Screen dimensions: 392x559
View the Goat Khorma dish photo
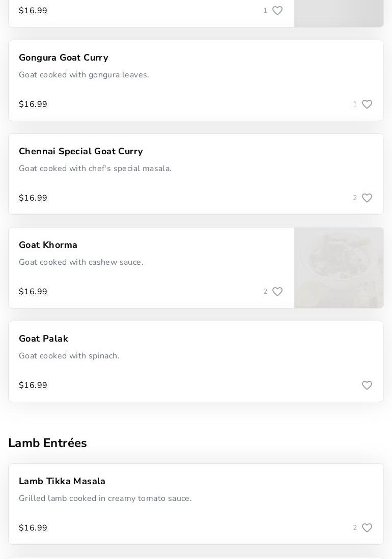[339, 268]
